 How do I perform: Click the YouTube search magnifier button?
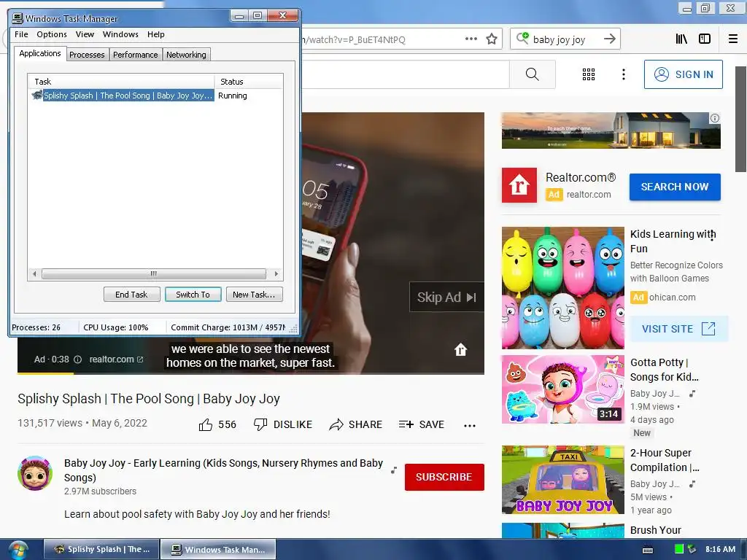pyautogui.click(x=532, y=74)
